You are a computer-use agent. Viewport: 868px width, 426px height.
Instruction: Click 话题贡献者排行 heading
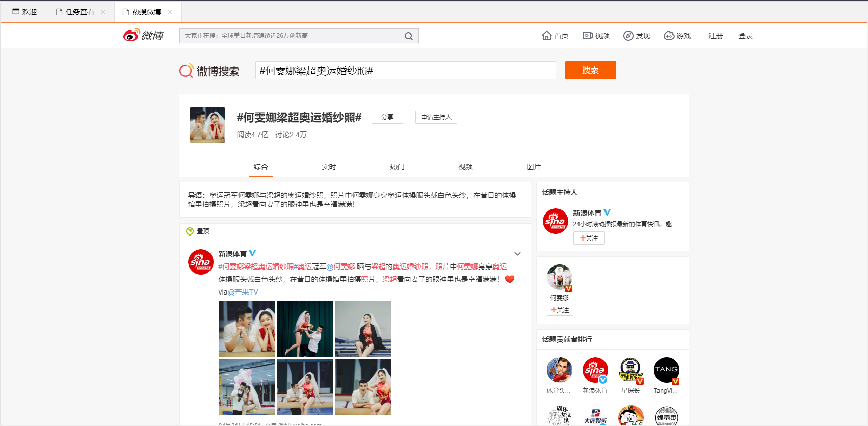click(567, 339)
